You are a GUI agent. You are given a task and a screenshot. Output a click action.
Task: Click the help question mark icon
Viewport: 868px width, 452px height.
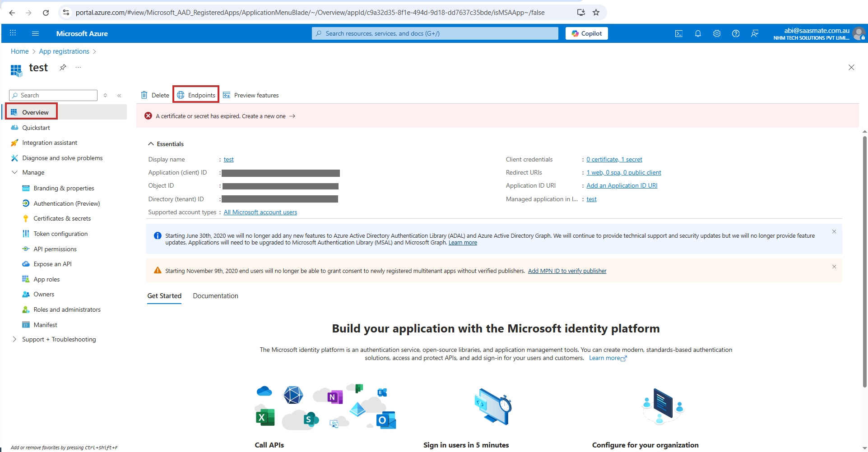(x=736, y=33)
